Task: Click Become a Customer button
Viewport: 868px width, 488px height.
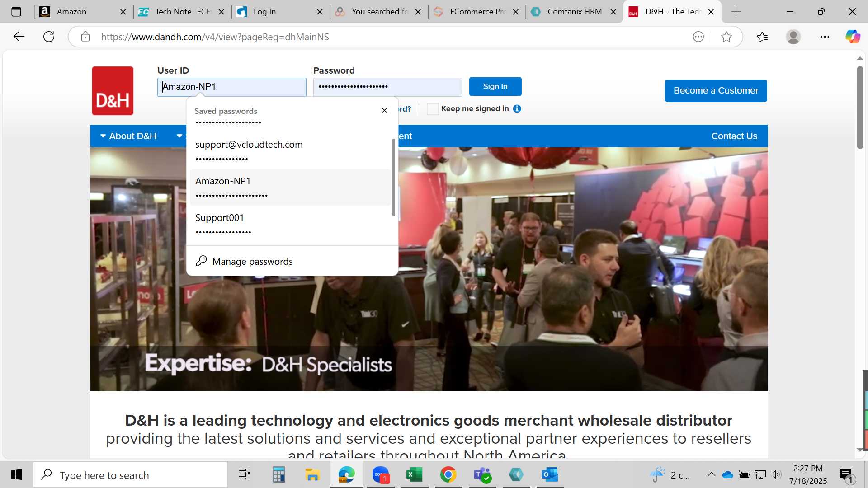Action: (x=716, y=90)
